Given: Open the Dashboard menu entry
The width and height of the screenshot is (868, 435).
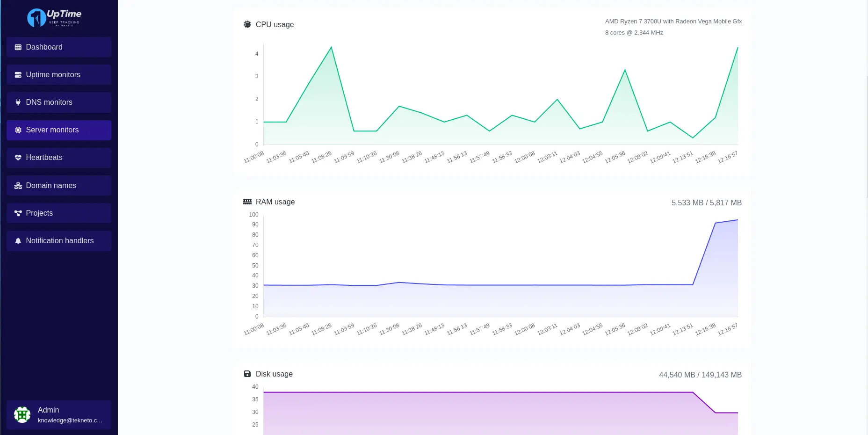Looking at the screenshot, I should pyautogui.click(x=44, y=47).
